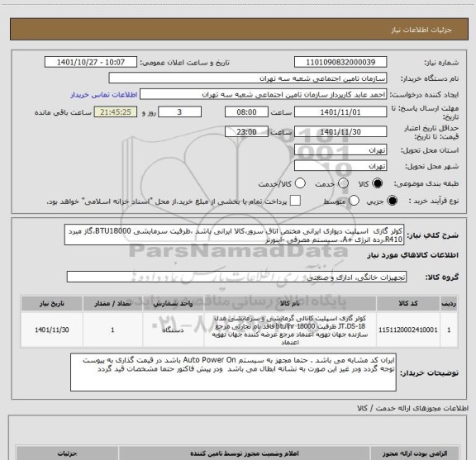Viewport: 476px width, 460px height.
Task: Click the need date cell 1401/11/30 in table
Action: coord(52,330)
